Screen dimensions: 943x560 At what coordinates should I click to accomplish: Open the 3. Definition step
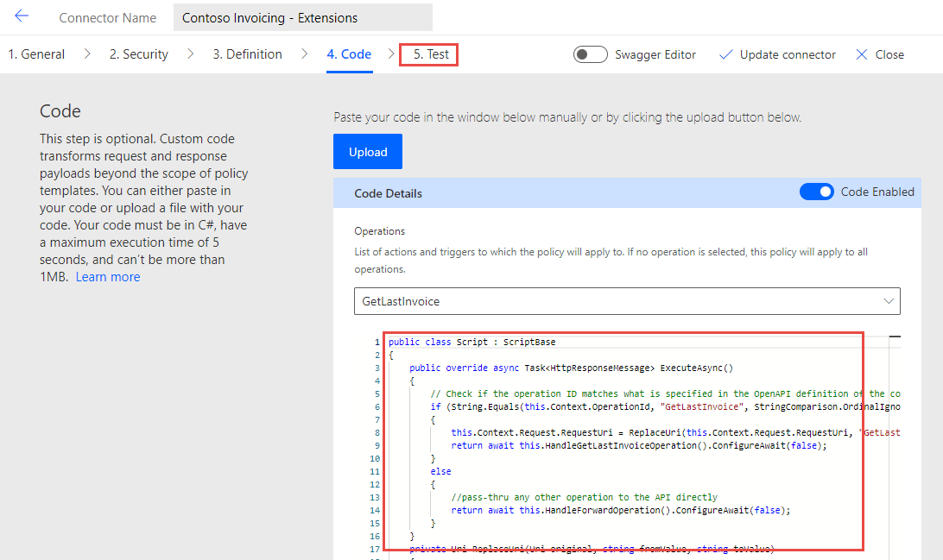tap(247, 53)
